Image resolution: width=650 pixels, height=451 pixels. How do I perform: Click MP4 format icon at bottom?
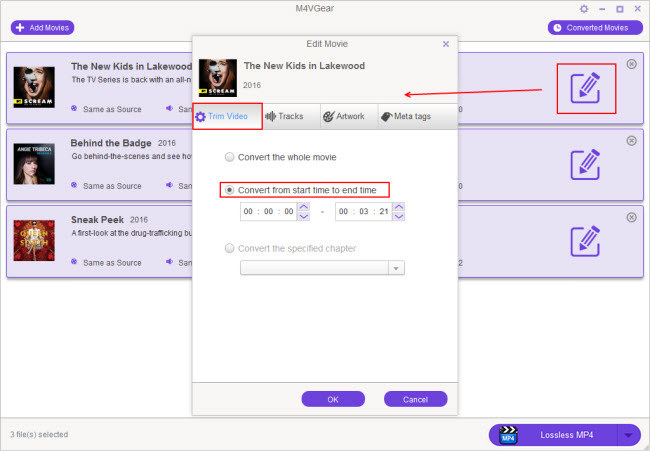tap(508, 435)
